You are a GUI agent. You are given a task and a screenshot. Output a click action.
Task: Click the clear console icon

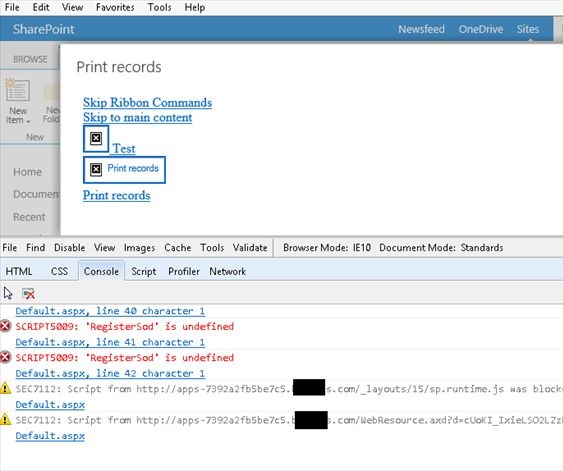pos(28,294)
